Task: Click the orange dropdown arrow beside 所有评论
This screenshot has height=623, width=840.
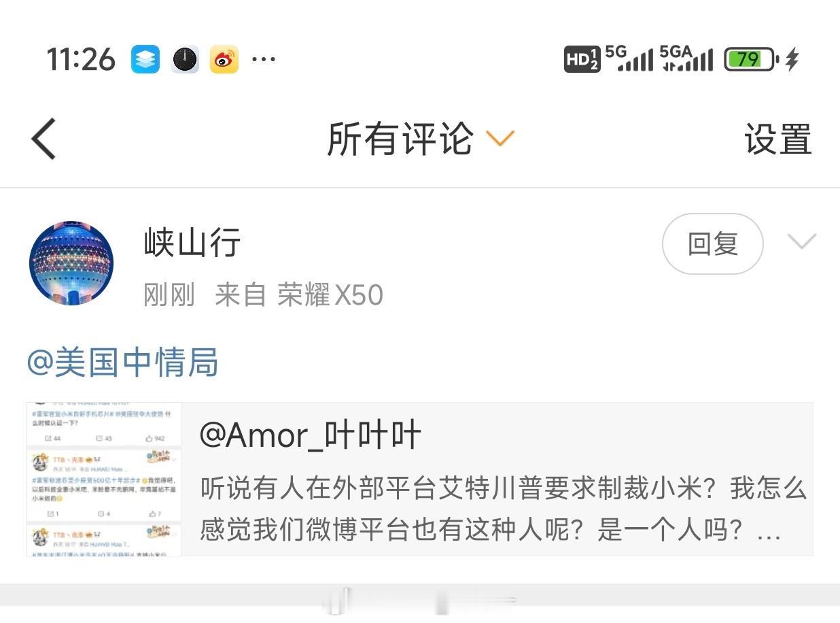Action: (x=501, y=139)
